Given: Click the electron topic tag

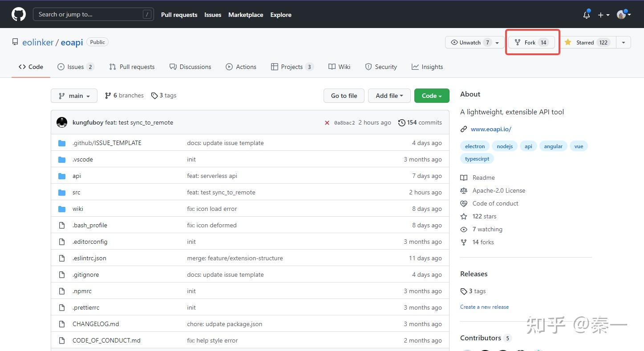Looking at the screenshot, I should pyautogui.click(x=474, y=146).
